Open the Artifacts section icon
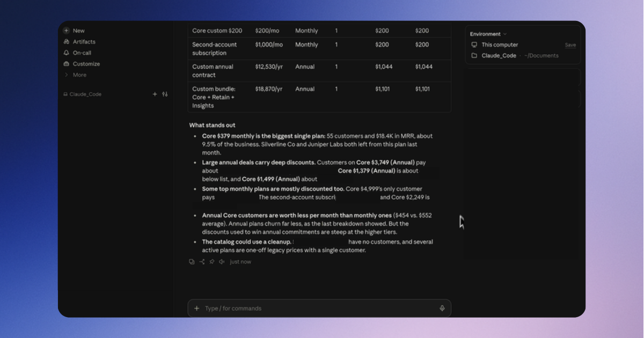The height and width of the screenshot is (338, 644). coord(66,41)
